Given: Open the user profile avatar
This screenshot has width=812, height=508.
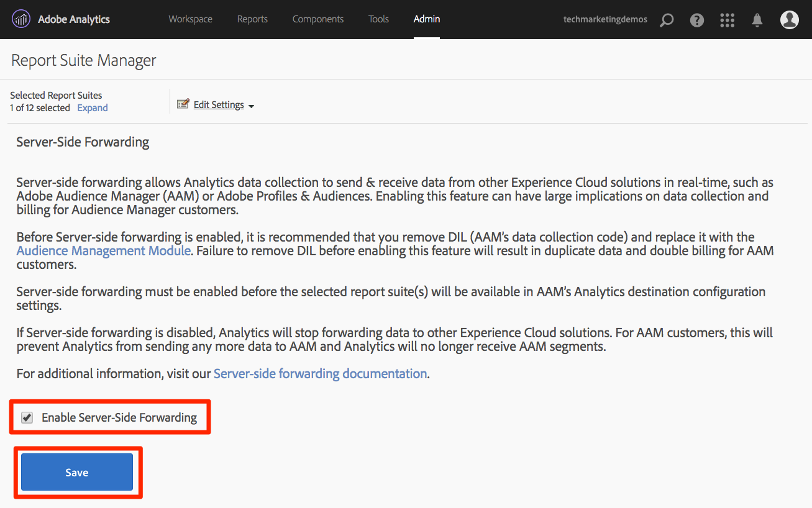Looking at the screenshot, I should pos(789,20).
